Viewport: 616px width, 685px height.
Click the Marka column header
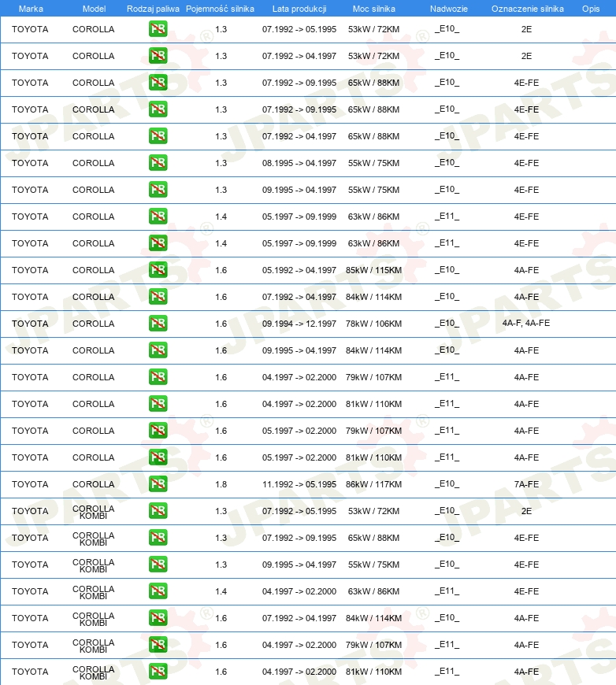coord(31,9)
